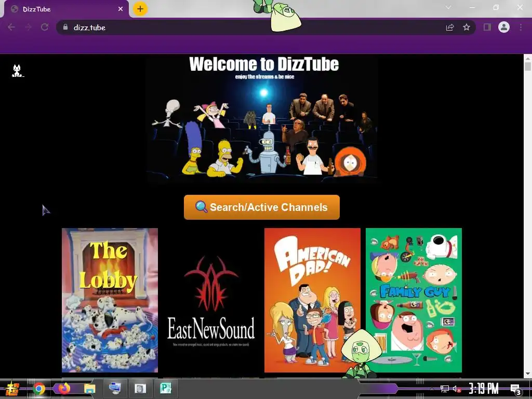Open the Start menu button
The image size is (532, 399).
pyautogui.click(x=12, y=389)
